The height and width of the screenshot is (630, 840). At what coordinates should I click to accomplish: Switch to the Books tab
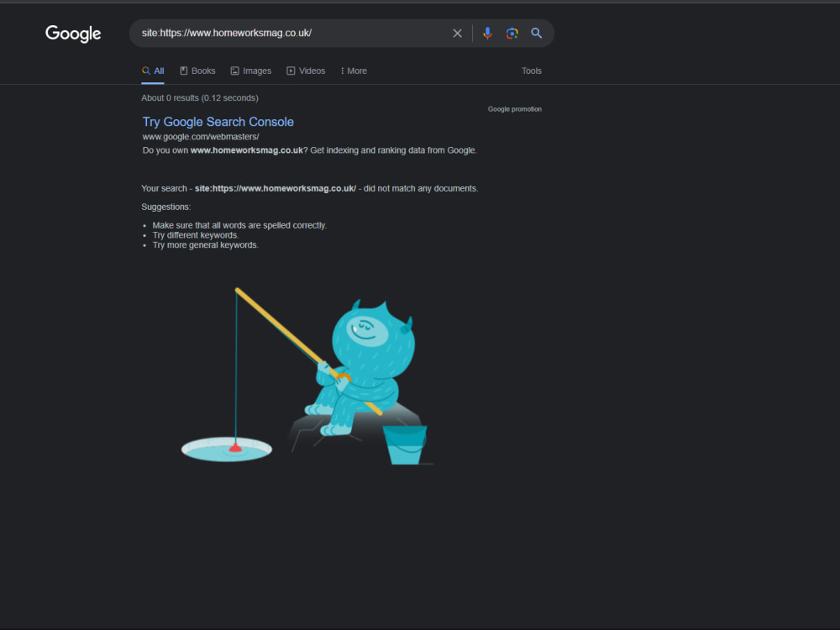(x=197, y=71)
